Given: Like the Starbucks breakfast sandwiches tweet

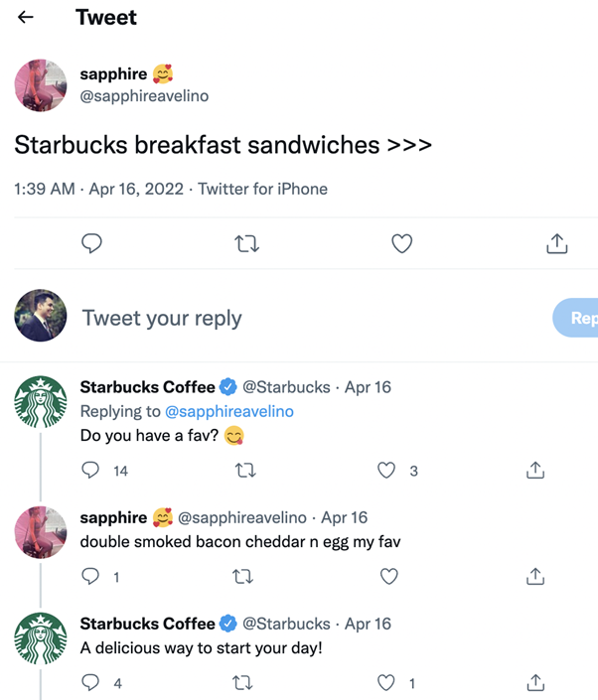Looking at the screenshot, I should tap(401, 243).
